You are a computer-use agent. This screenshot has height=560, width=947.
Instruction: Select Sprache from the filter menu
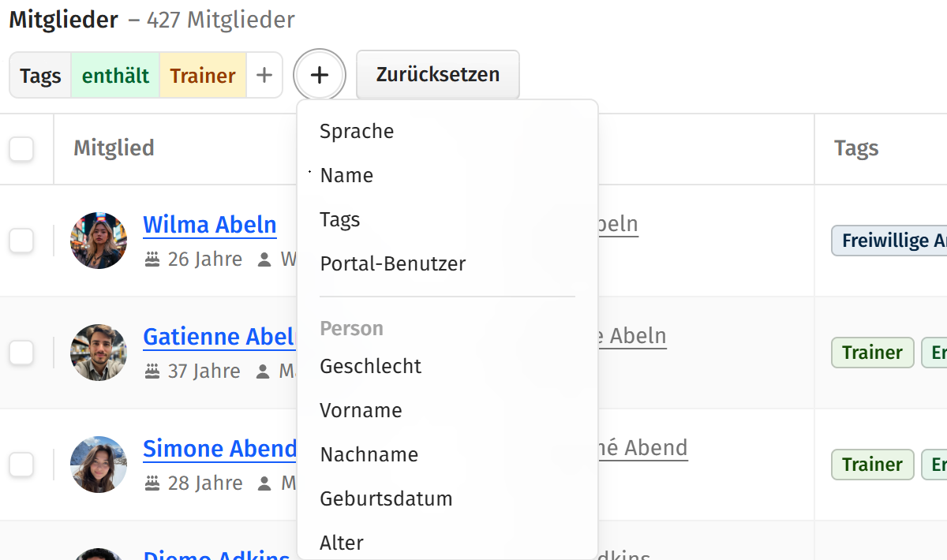coord(356,131)
